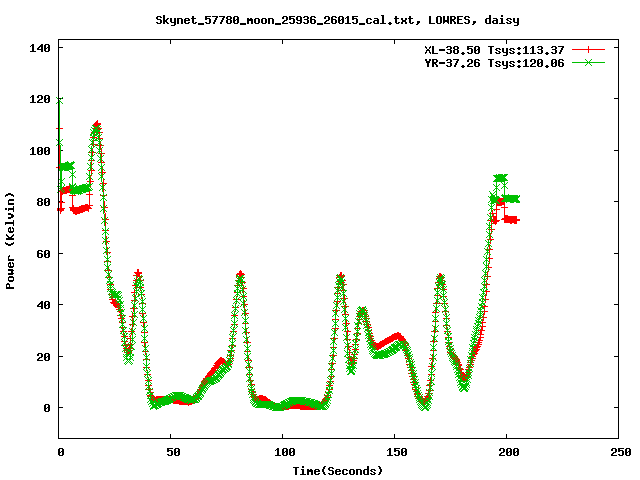Image resolution: width=640 pixels, height=480 pixels.
Task: Click the x-axis tick label 200
Action: 509,452
